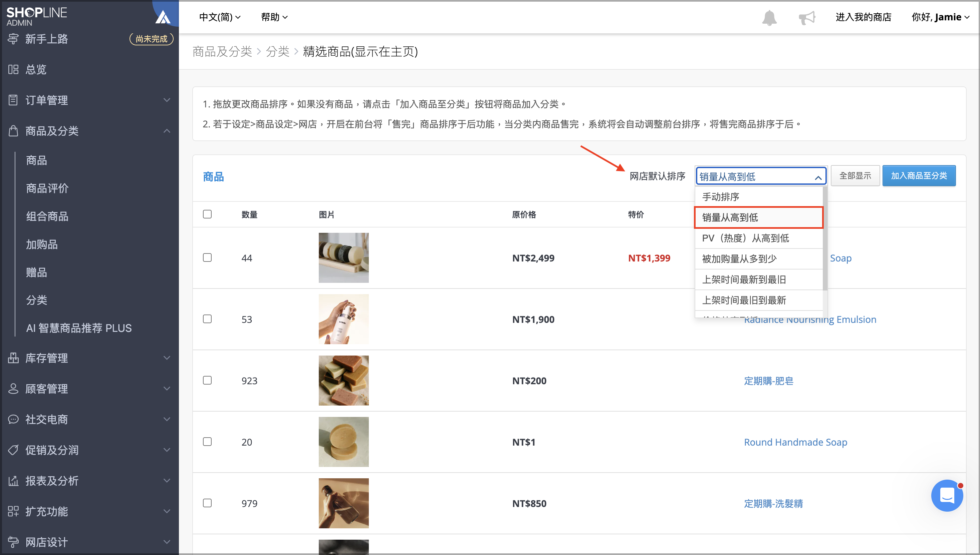
Task: Click the social commerce chat icon
Action: click(13, 419)
